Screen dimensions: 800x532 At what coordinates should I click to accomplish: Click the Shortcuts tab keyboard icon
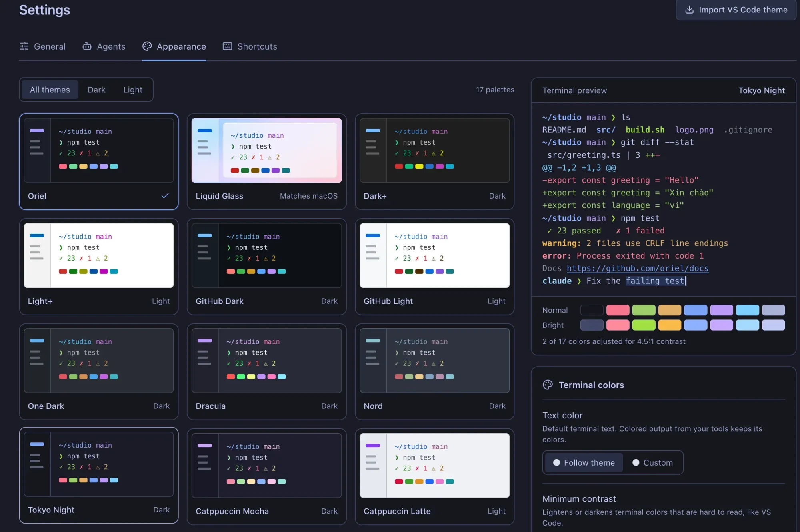pos(227,46)
